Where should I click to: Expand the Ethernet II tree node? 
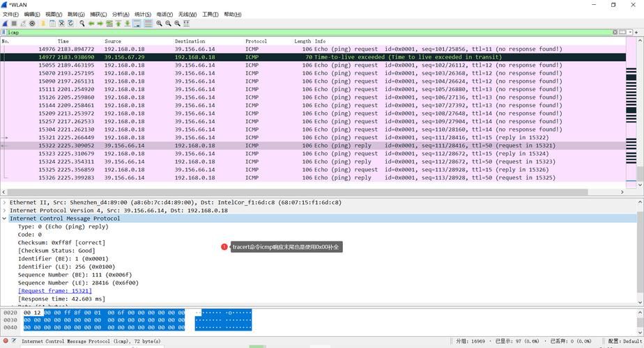click(4, 203)
